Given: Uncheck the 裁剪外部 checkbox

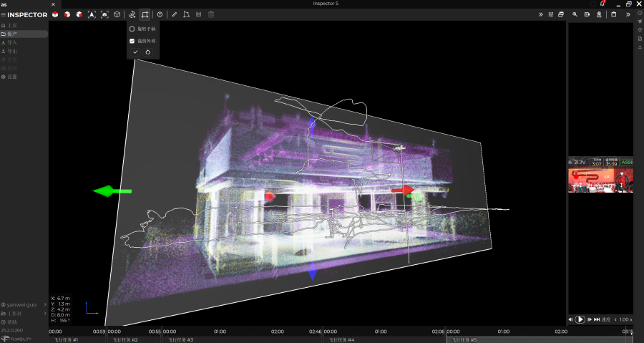Looking at the screenshot, I should 132,41.
